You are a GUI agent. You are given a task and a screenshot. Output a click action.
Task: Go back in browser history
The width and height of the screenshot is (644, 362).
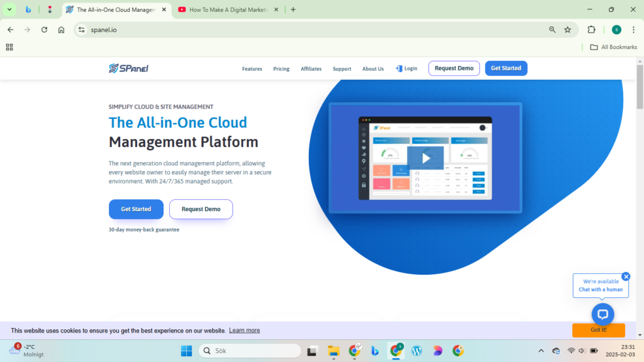[10, 30]
